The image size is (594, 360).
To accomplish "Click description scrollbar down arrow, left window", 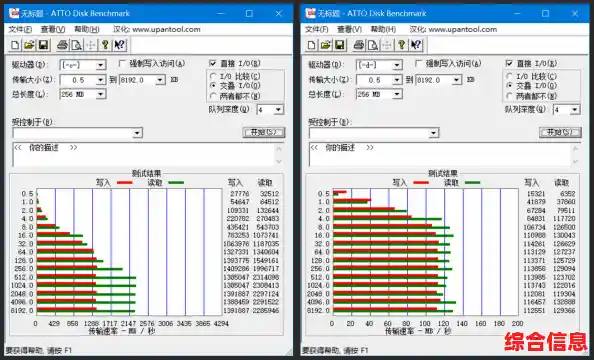I will click(x=279, y=162).
